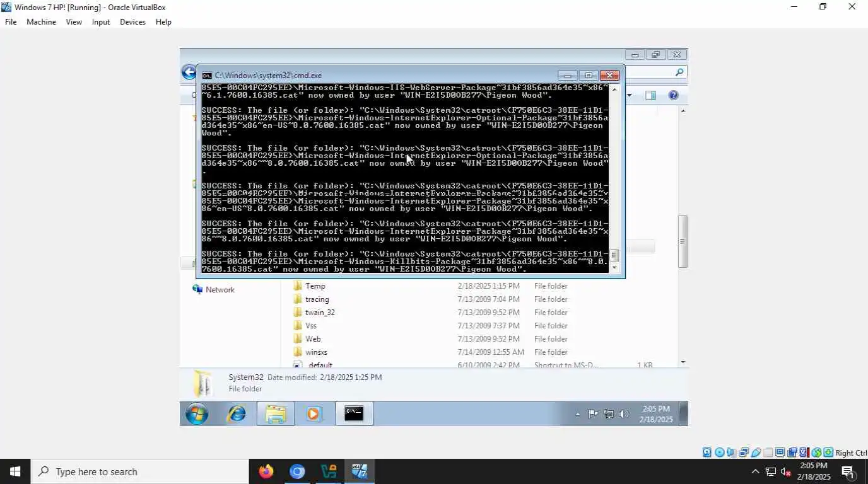Click VirtualBox display indicator icon
The height and width of the screenshot is (484, 868).
(780, 452)
